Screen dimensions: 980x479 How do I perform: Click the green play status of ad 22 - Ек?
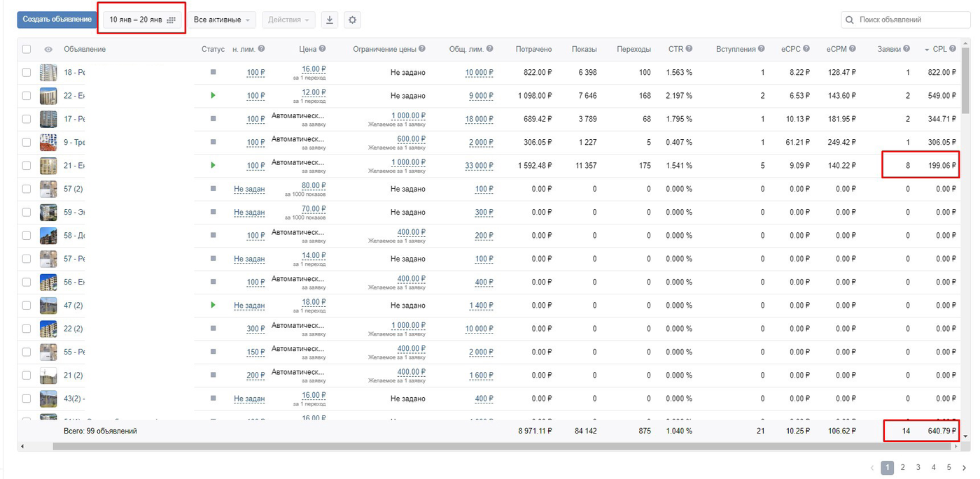213,95
